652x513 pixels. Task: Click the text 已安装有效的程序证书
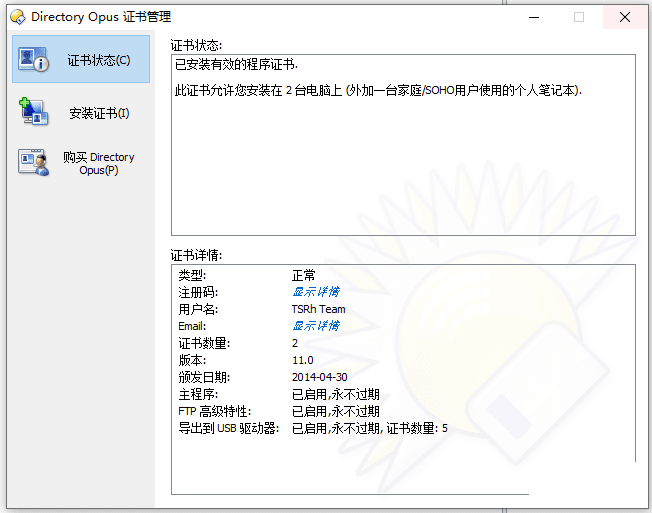tap(236, 64)
